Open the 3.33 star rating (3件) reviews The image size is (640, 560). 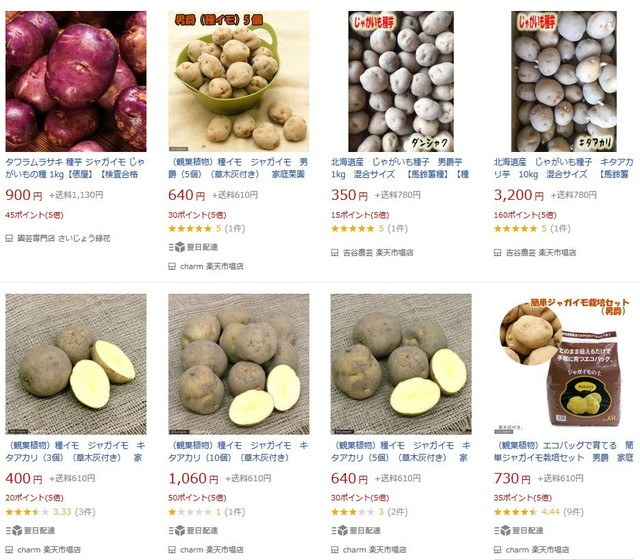(x=50, y=512)
